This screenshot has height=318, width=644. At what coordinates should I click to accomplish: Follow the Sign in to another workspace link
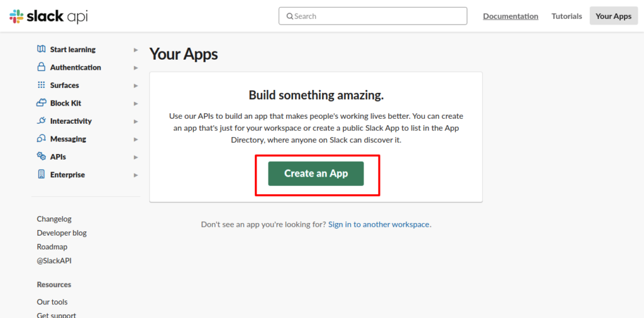379,224
